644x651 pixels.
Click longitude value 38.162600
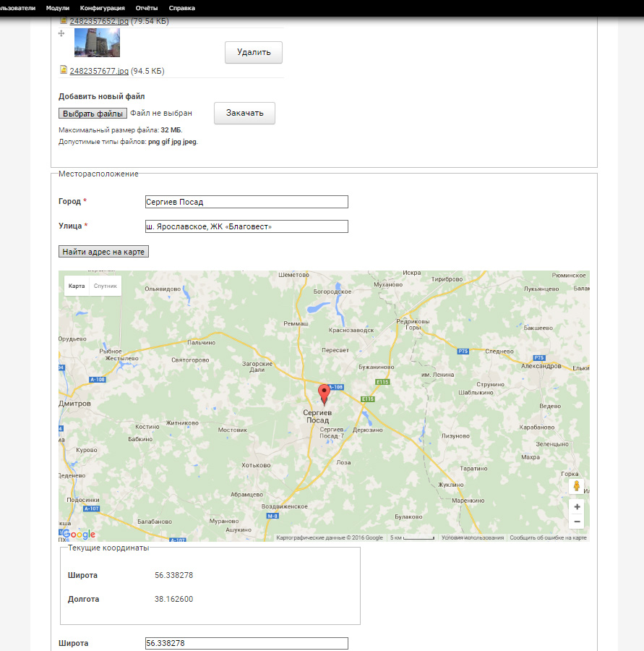coord(174,599)
